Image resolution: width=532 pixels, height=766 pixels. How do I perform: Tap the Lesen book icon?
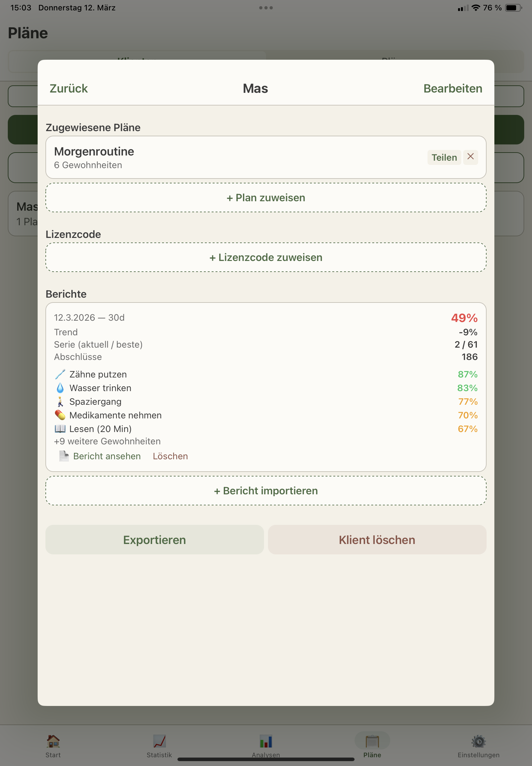tap(60, 428)
